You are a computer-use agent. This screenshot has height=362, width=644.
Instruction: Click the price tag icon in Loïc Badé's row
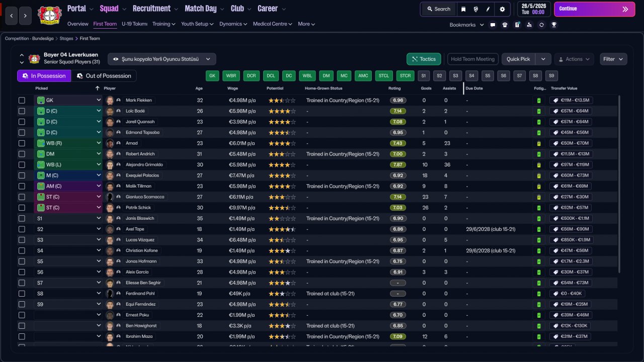[x=556, y=111]
